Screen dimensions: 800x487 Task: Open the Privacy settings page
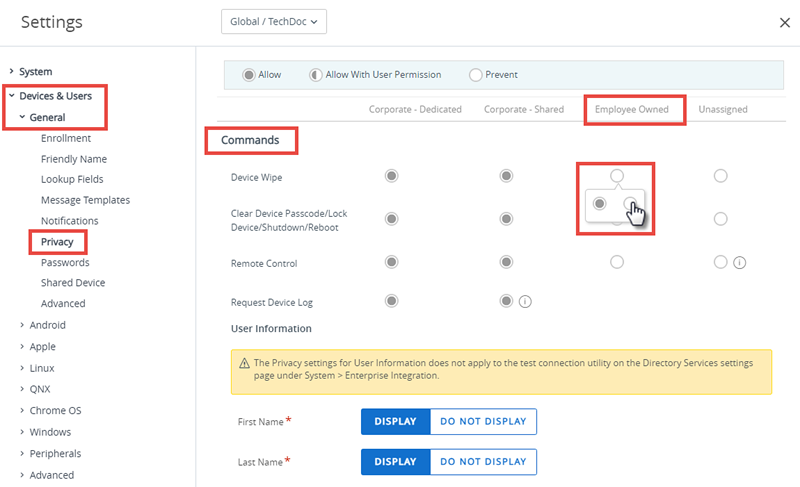pyautogui.click(x=57, y=242)
